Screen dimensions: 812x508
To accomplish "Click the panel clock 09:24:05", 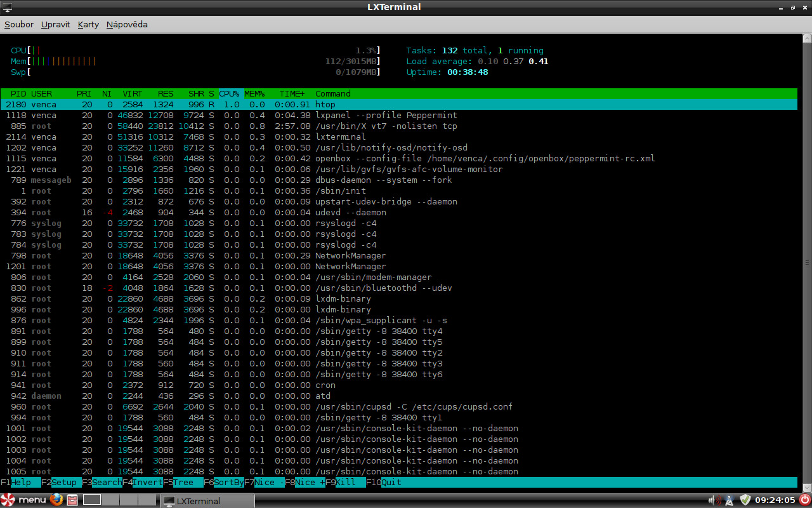I will 775,500.
